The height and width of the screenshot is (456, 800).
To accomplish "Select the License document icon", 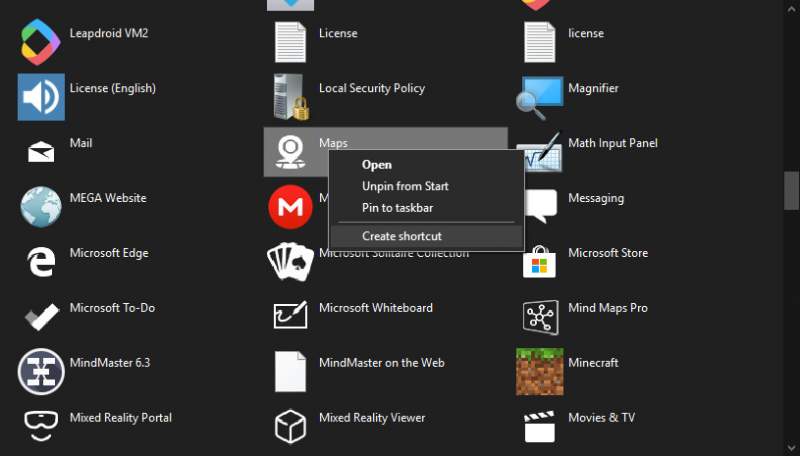I will 290,42.
